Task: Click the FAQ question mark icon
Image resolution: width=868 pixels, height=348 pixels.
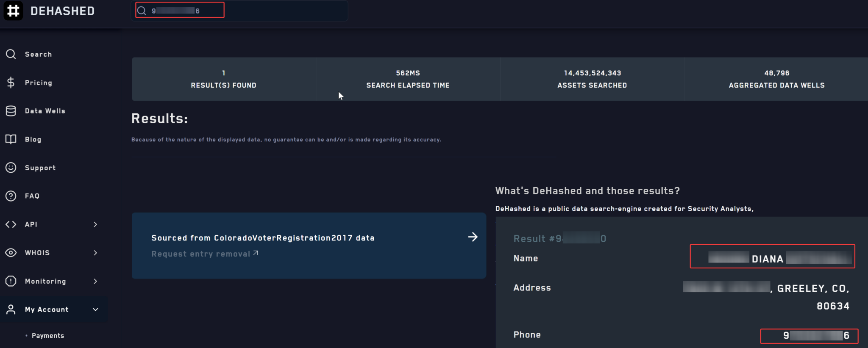Action: coord(11,196)
